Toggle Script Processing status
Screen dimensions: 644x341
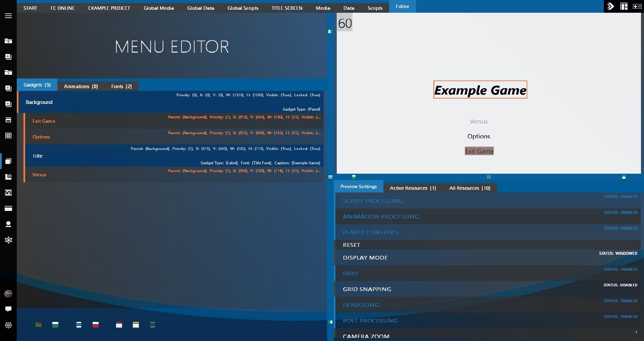point(488,201)
